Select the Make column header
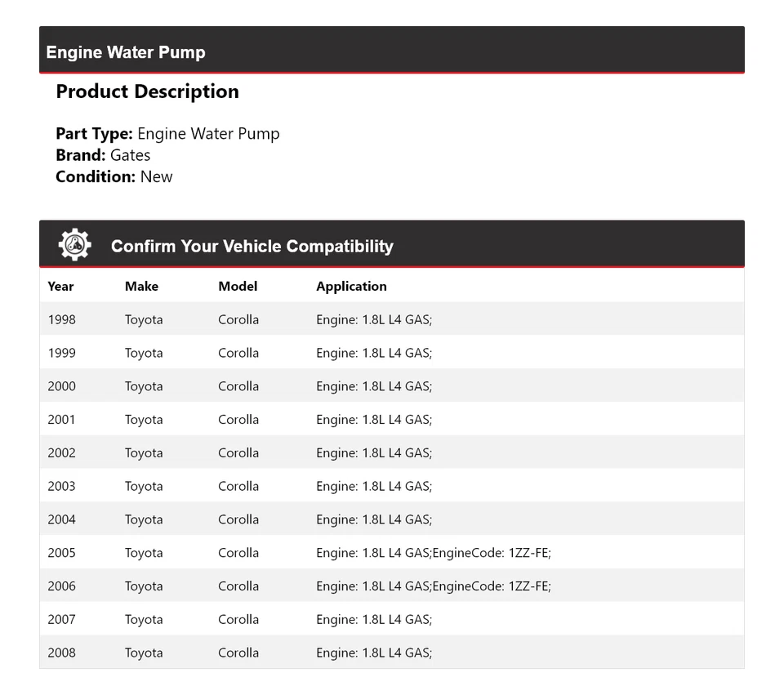Screen dimensions: 784x695 click(x=141, y=286)
